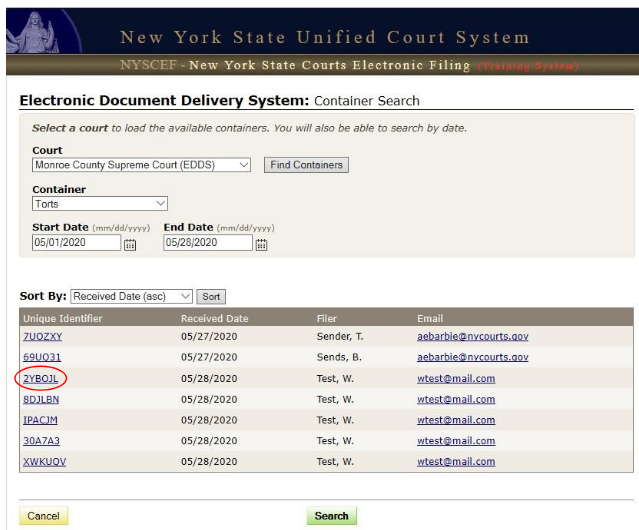This screenshot has height=530, width=639.
Task: Open identifier link IPACJM
Action: [40, 420]
